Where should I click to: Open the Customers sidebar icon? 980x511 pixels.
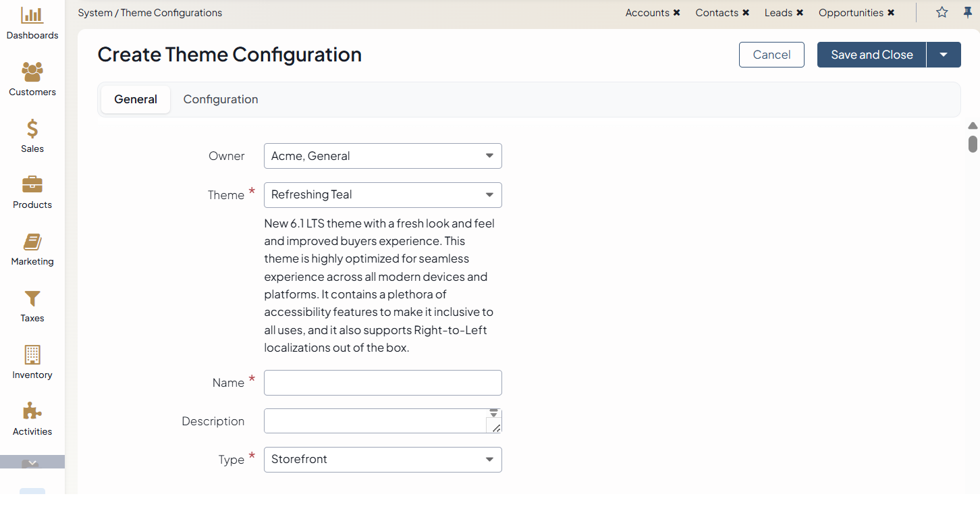coord(32,72)
